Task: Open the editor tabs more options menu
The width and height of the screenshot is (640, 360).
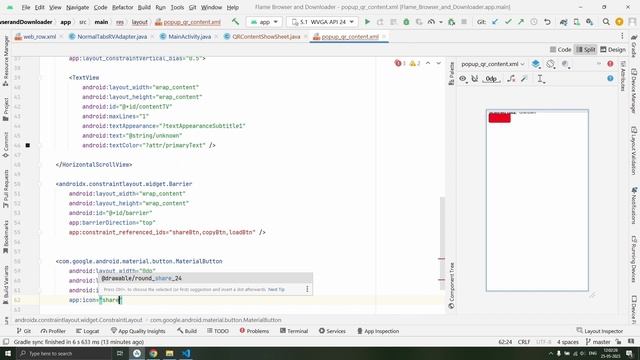Action: (x=622, y=36)
